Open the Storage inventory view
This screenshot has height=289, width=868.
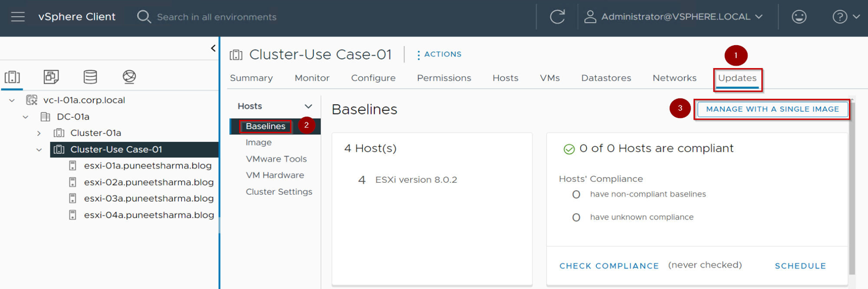90,77
